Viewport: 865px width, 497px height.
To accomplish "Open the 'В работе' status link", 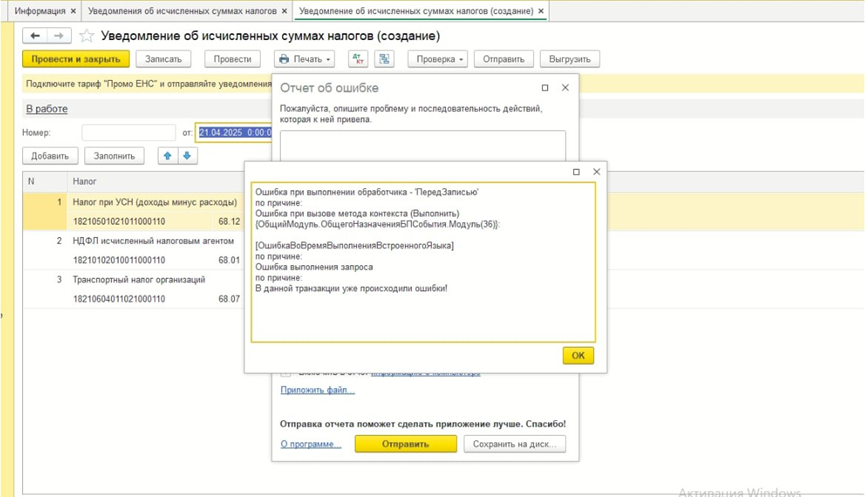I will (47, 109).
